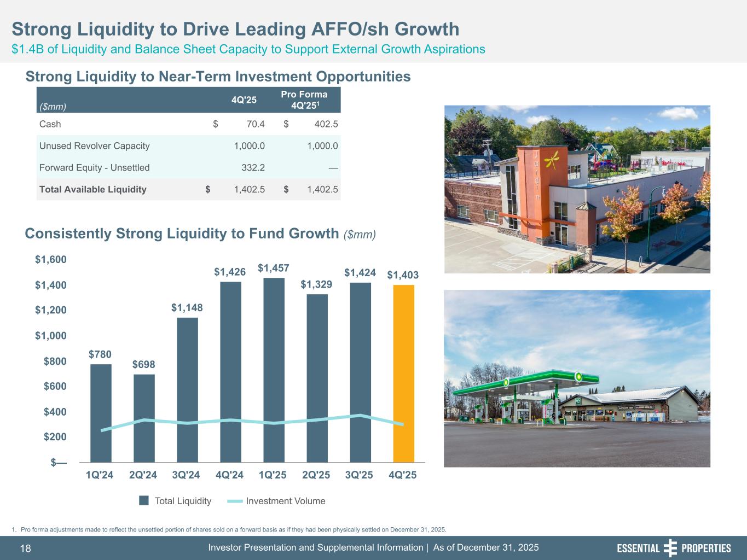Click the slide title Strong Liquidity heading

coord(235,29)
